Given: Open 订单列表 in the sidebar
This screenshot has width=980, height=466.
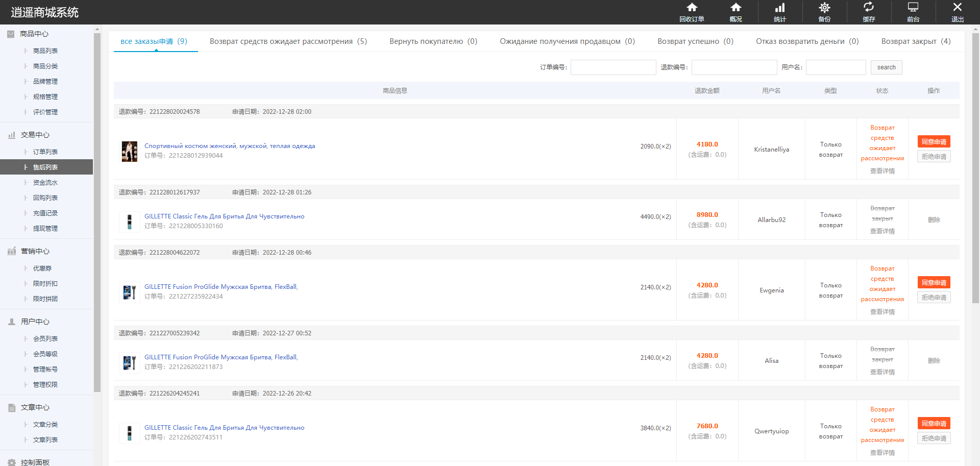Looking at the screenshot, I should tap(45, 152).
